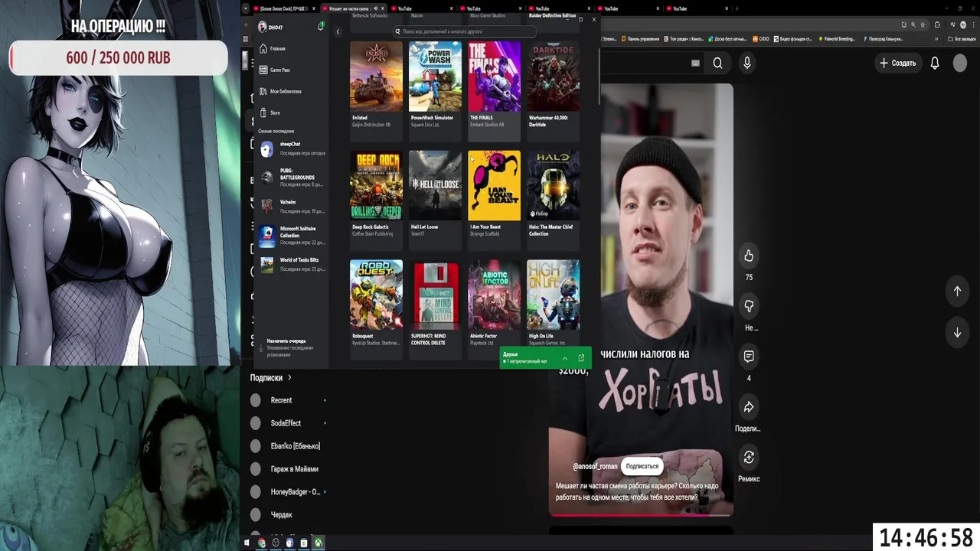Switch to the Goose Goose Duck browser tab

286,8
